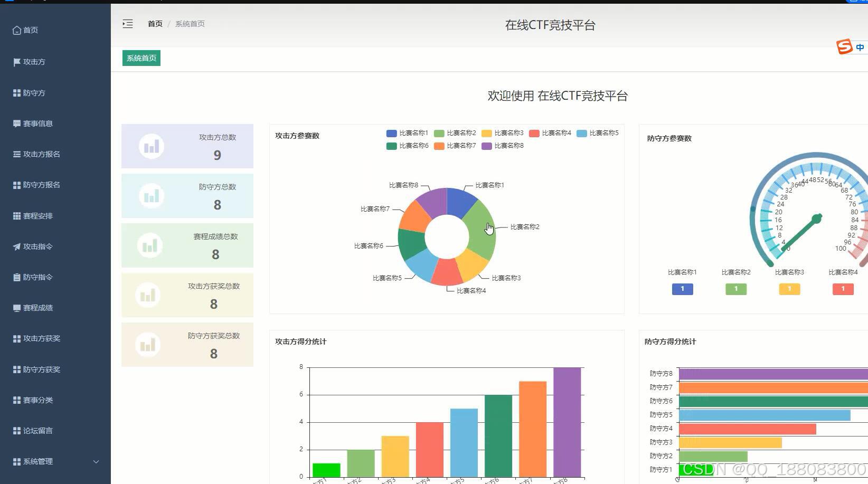Select 防守方获奖 in the sidebar menu
This screenshot has width=868, height=484.
[x=35, y=369]
